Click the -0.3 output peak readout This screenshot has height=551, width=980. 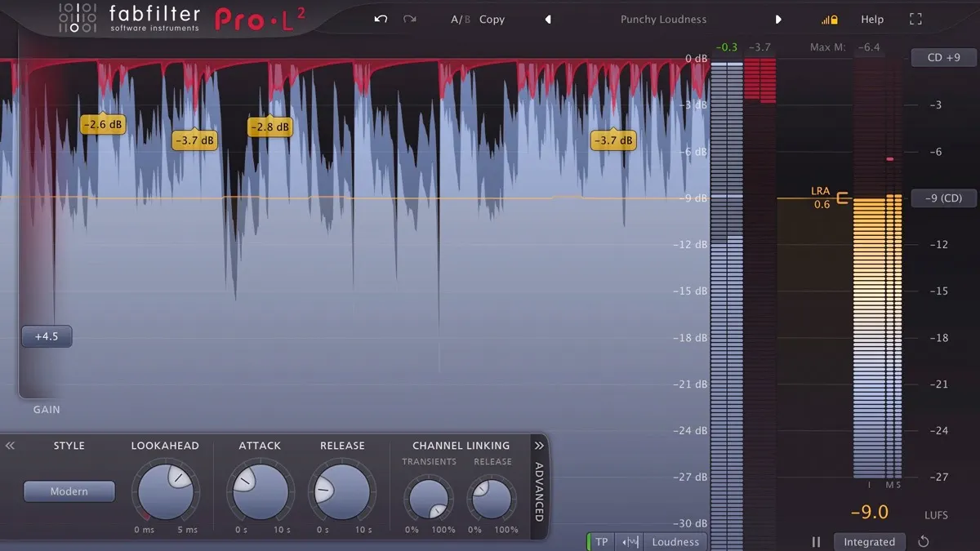point(726,47)
